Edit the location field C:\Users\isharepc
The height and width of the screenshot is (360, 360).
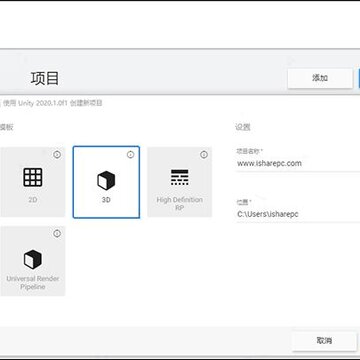pyautogui.click(x=298, y=214)
